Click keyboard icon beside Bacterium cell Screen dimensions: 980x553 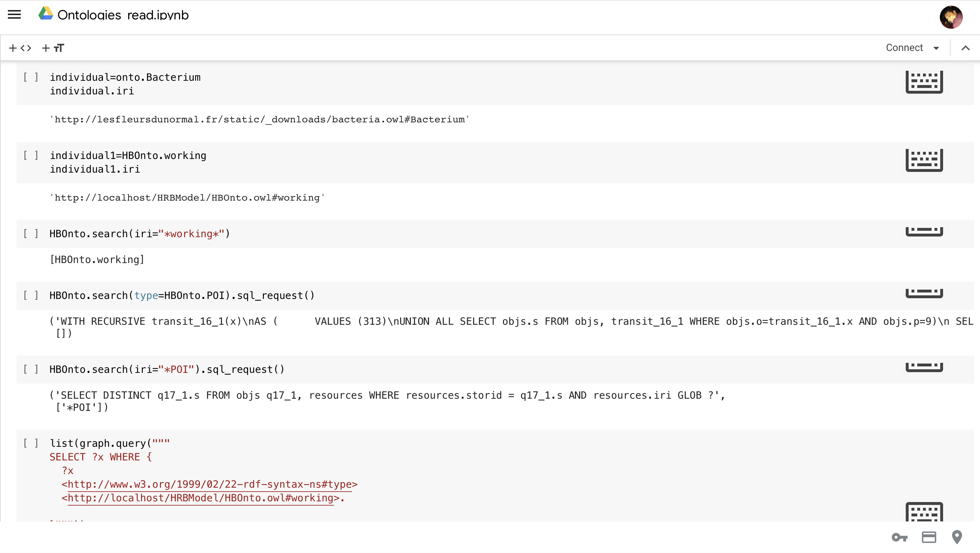tap(924, 82)
